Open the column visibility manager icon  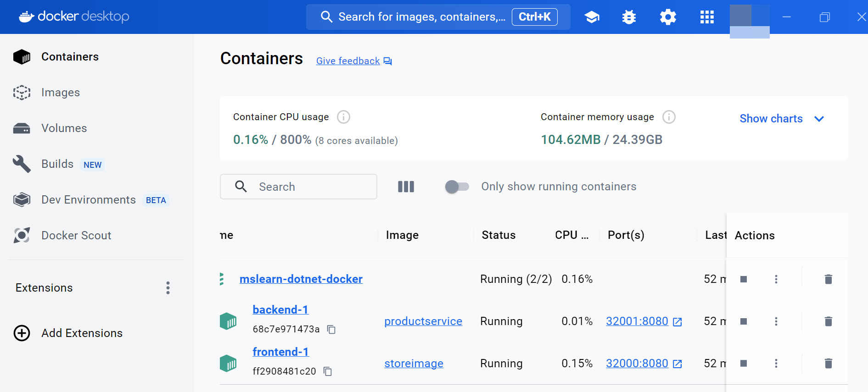406,187
